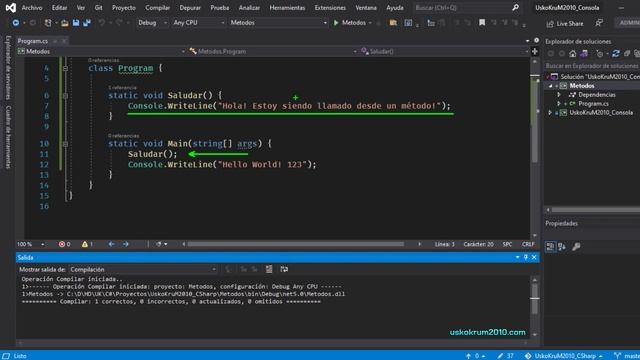Viewport: 640px width, 360px height.
Task: Click the search magnifier icon
Action: pos(516,7)
